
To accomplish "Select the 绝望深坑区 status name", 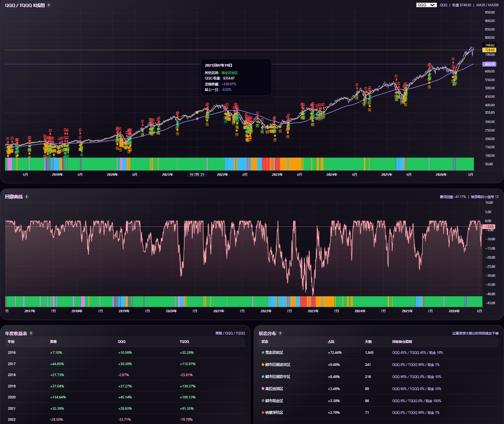I will click(x=275, y=413).
